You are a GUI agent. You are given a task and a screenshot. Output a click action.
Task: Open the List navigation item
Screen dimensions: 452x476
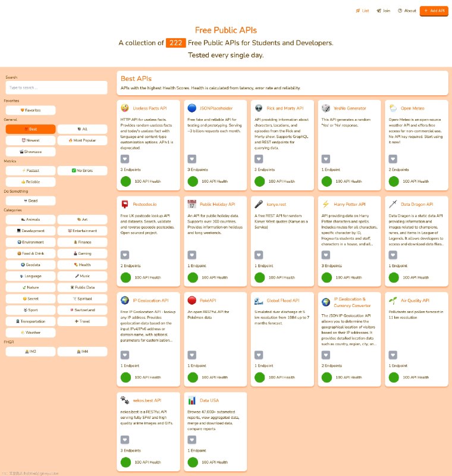coord(363,11)
